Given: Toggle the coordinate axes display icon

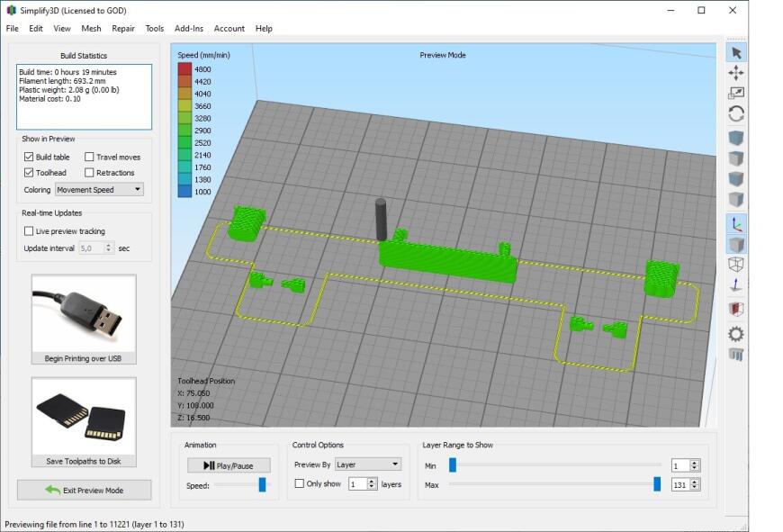Looking at the screenshot, I should 736,224.
